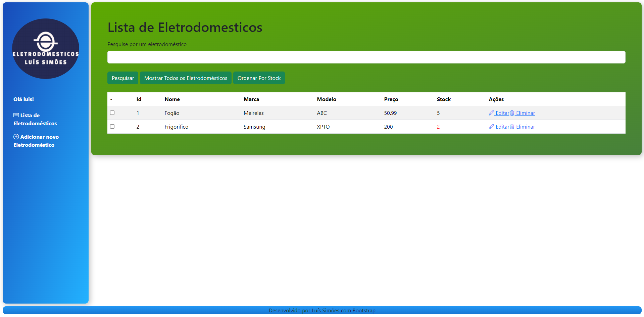644x317 pixels.
Task: Click the pencil icon in Frigorifico row
Action: tap(491, 127)
